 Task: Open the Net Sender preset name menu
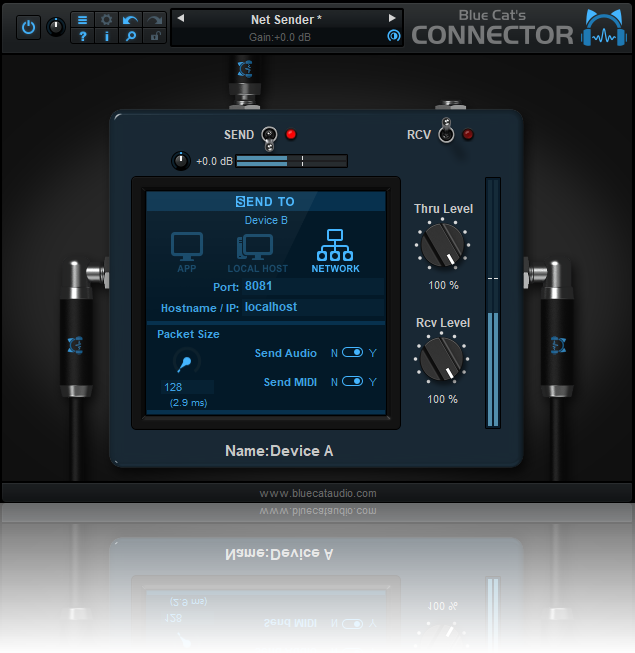286,20
